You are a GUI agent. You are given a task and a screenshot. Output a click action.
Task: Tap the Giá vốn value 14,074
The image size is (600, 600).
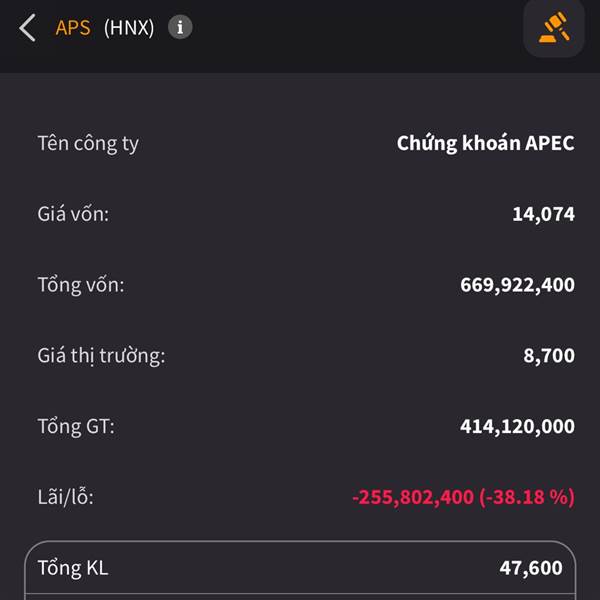click(x=543, y=214)
